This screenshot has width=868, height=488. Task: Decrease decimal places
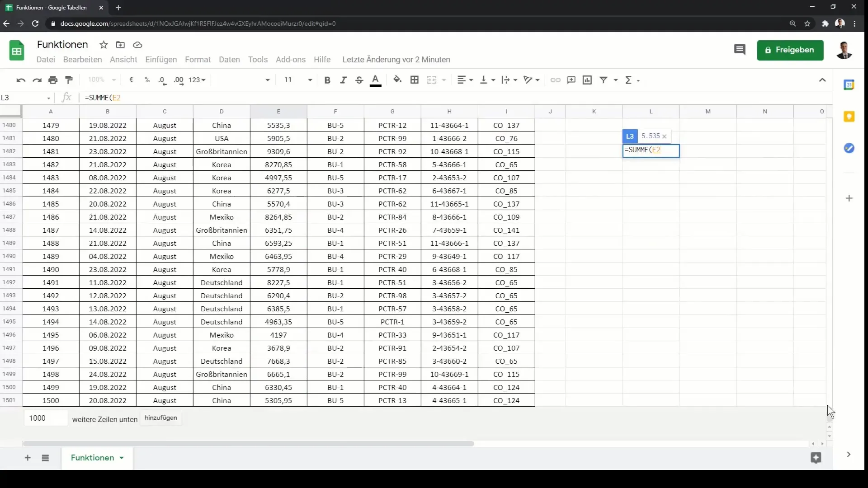point(162,80)
